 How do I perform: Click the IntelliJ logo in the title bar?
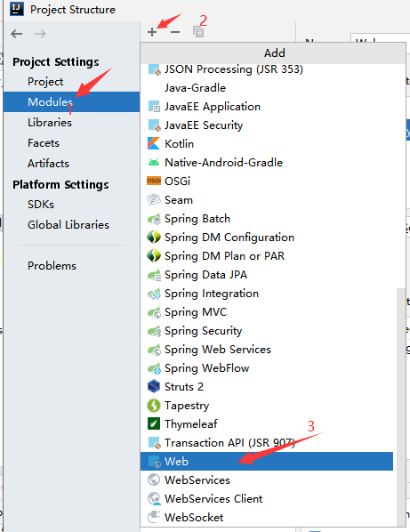coord(17,9)
